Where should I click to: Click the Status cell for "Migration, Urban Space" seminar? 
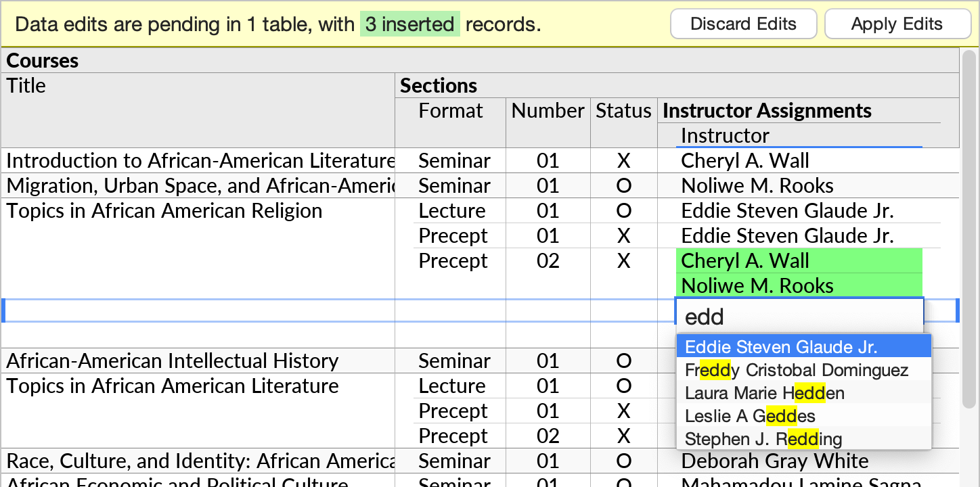pos(623,185)
